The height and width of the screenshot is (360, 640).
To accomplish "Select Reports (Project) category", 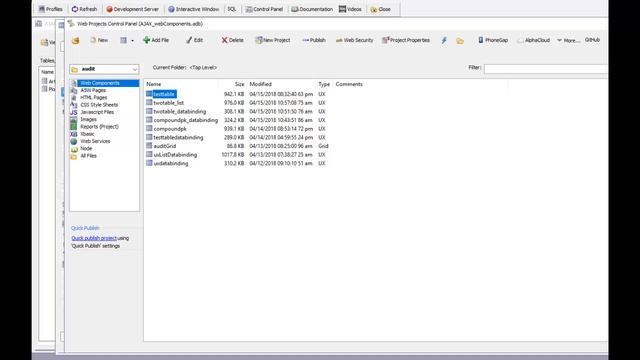I will click(x=99, y=127).
